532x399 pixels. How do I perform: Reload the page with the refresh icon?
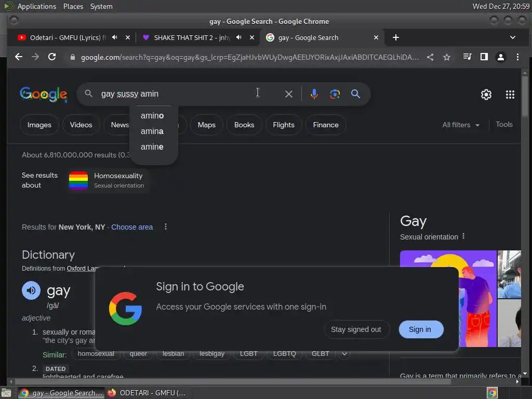[x=52, y=57]
